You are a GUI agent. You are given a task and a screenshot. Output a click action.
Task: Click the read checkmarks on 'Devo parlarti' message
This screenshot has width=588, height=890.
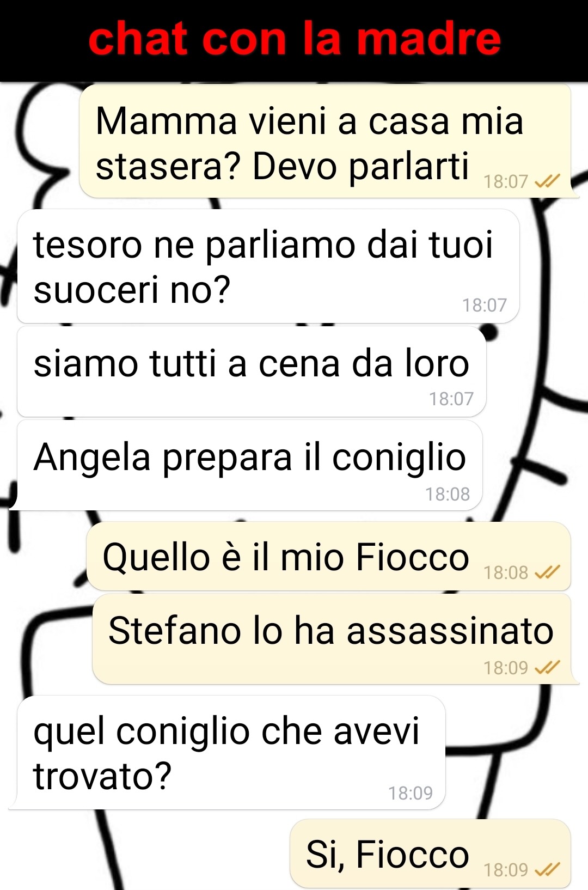pos(547,181)
